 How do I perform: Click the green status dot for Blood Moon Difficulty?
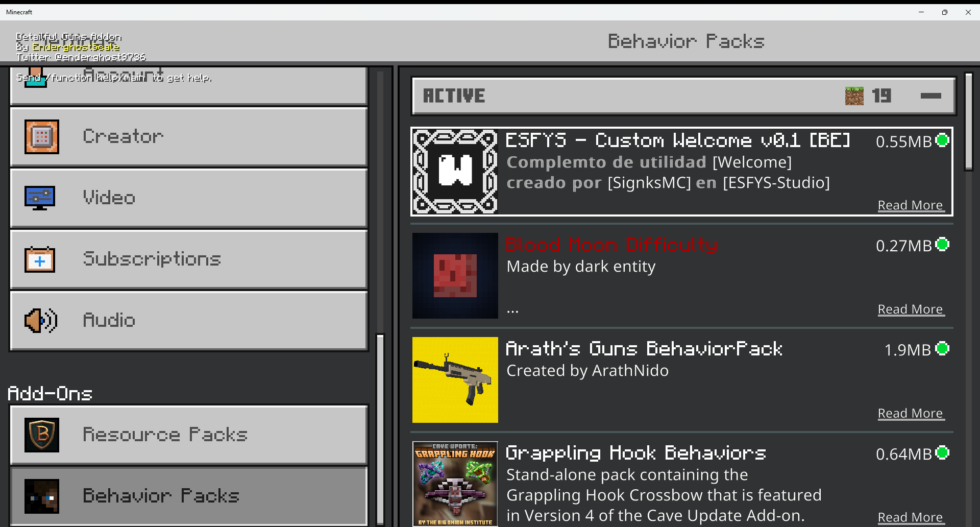click(943, 245)
